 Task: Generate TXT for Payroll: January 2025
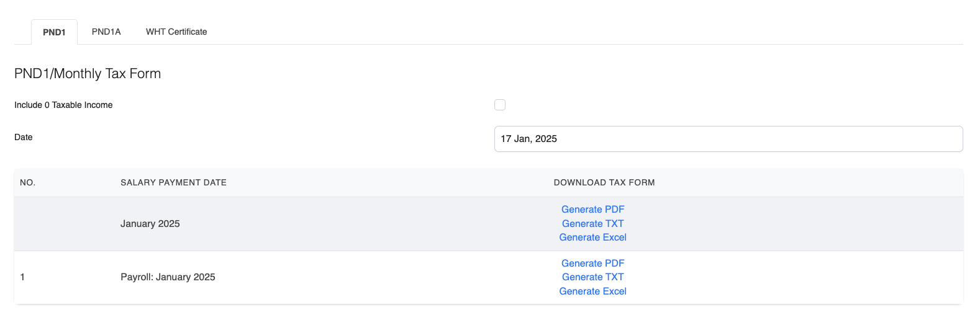[592, 277]
